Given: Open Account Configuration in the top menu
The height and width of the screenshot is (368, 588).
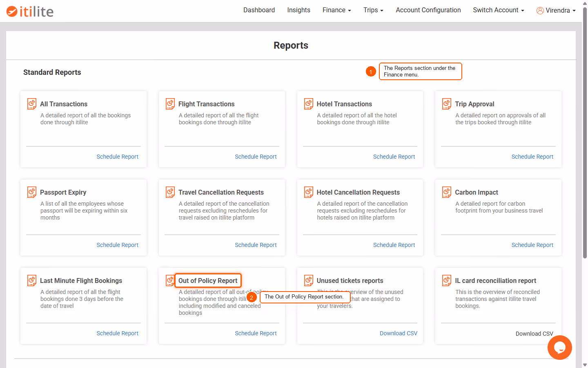Looking at the screenshot, I should (x=428, y=10).
